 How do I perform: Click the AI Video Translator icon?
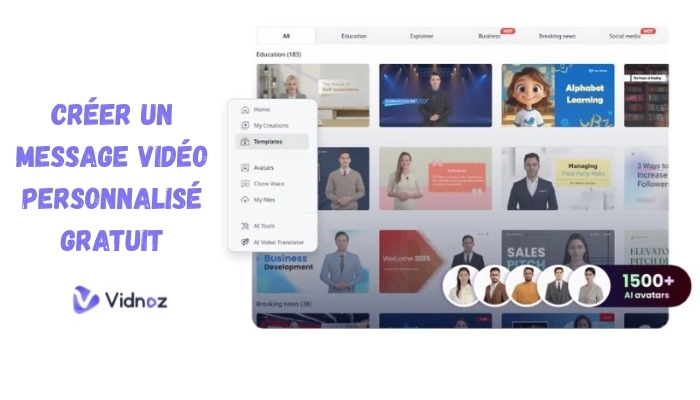coord(245,242)
